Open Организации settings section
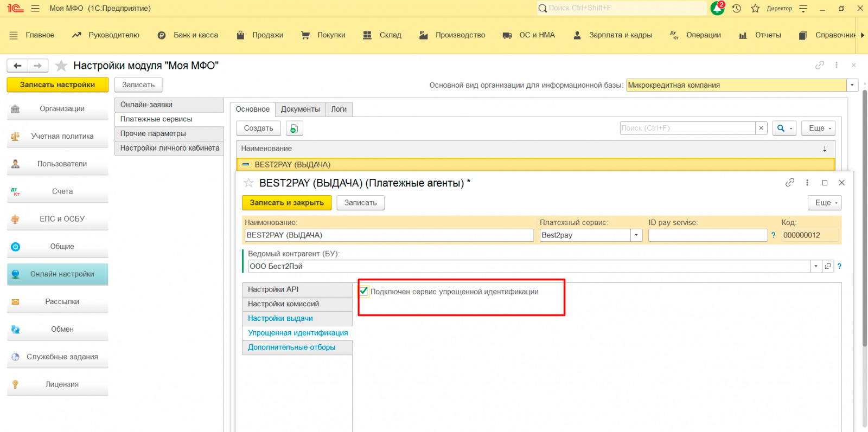 point(58,109)
